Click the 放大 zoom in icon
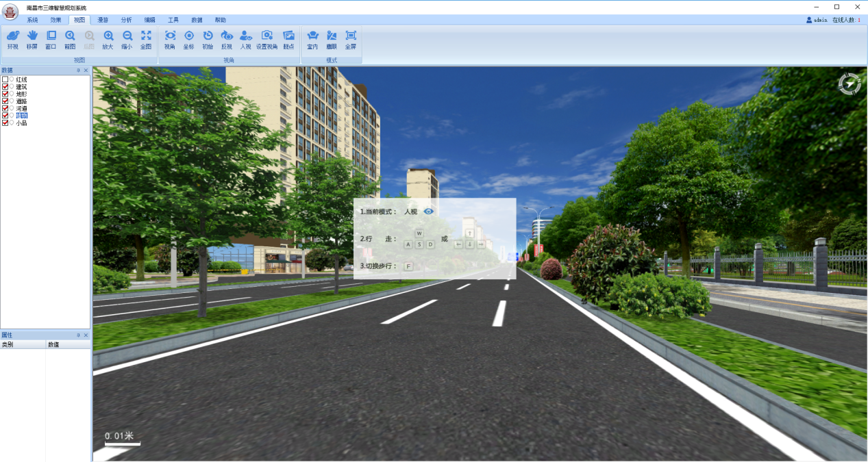Screen dimensions: 868x462 tap(108, 39)
